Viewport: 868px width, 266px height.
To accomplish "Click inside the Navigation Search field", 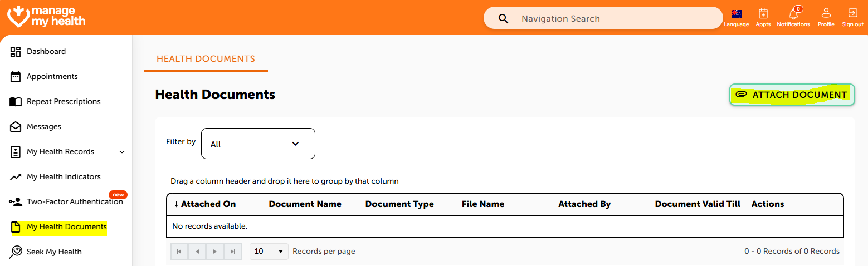I will pos(613,18).
